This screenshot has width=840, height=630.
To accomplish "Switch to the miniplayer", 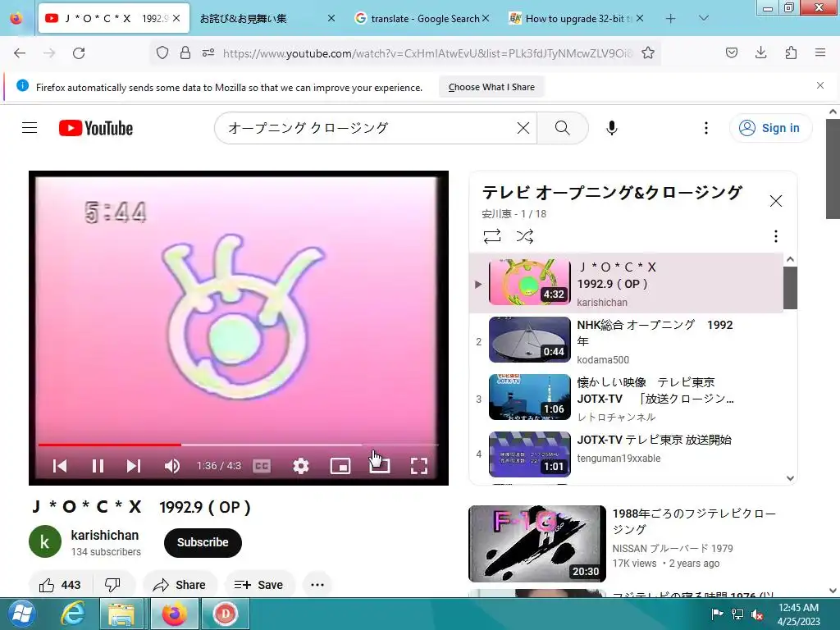I will 340,466.
